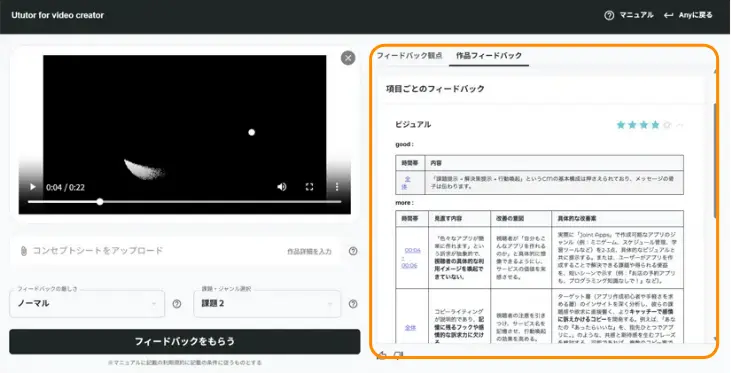Jump to timestamp 00:06 link

tap(409, 266)
